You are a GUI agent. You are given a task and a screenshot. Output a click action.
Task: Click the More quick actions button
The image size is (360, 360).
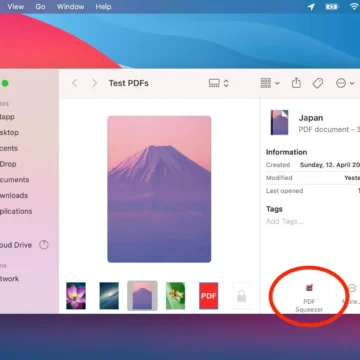tap(352, 294)
